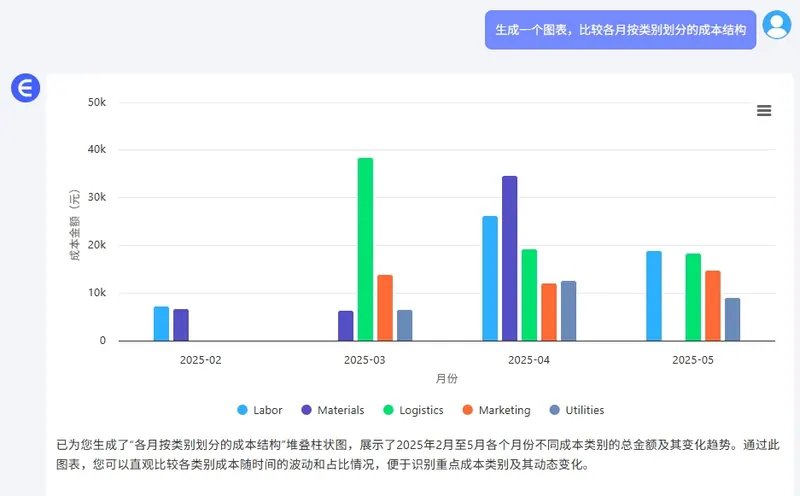Open the chart hamburger context menu
The width and height of the screenshot is (800, 496).
coord(764,111)
